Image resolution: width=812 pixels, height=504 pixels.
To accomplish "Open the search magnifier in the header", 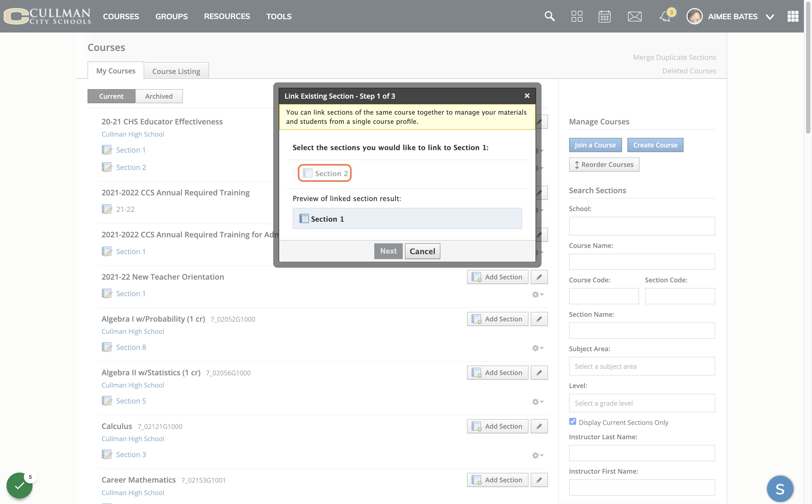I will (549, 16).
